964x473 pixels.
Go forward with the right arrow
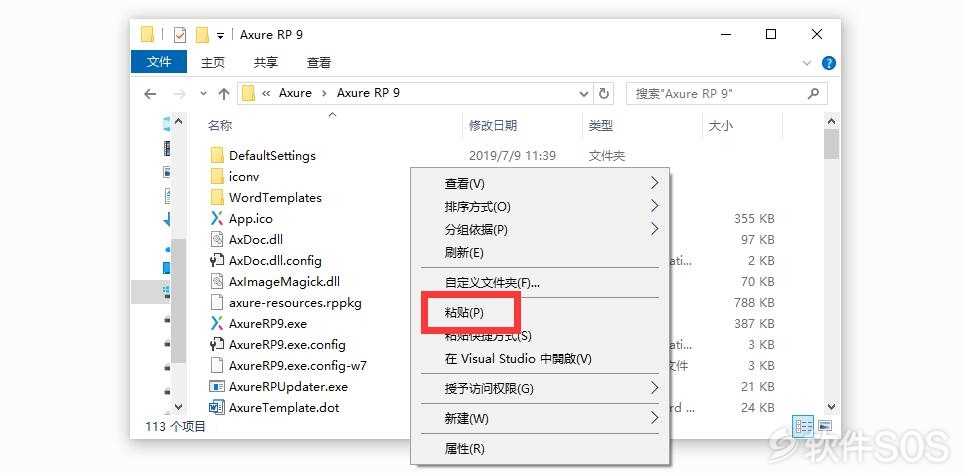(179, 94)
